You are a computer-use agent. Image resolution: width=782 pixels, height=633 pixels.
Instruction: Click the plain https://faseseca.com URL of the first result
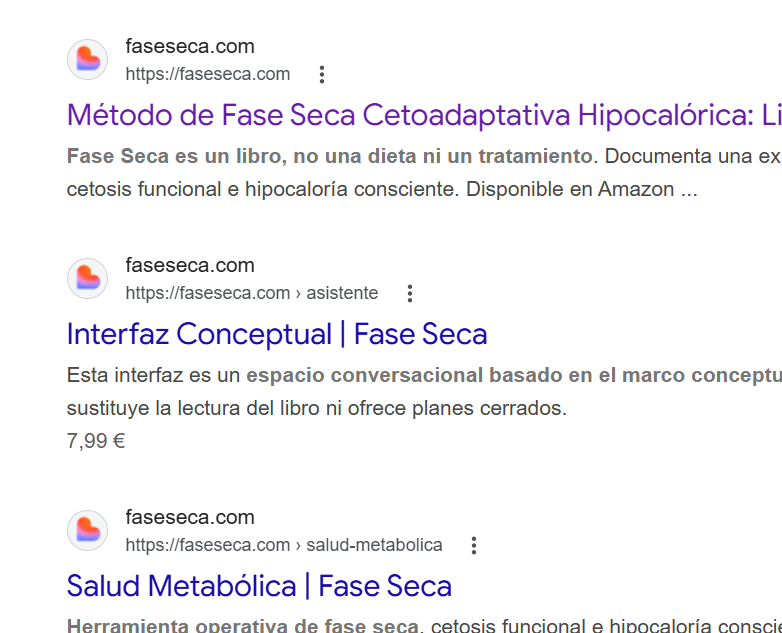click(x=208, y=74)
